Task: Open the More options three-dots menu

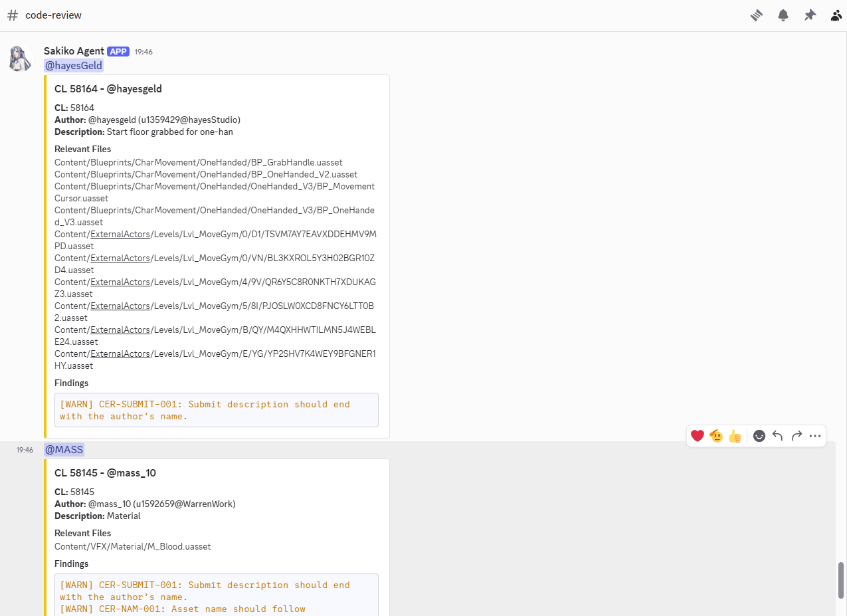Action: click(x=815, y=436)
